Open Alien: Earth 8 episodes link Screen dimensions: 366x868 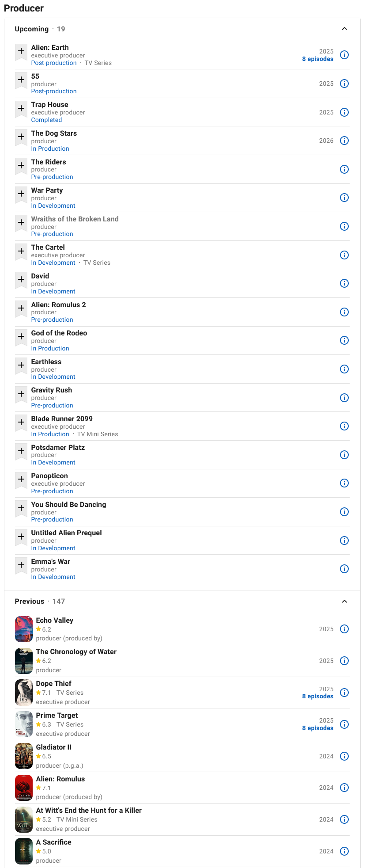(x=317, y=59)
